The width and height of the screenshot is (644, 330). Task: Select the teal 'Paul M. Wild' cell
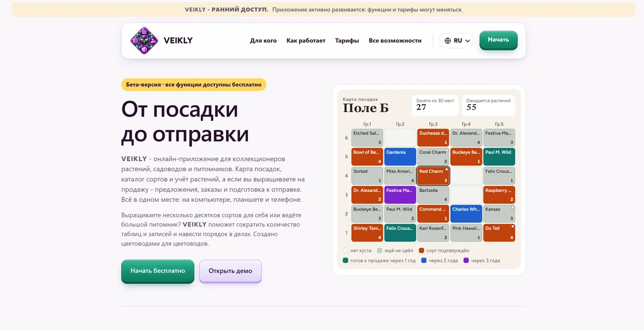(x=499, y=157)
